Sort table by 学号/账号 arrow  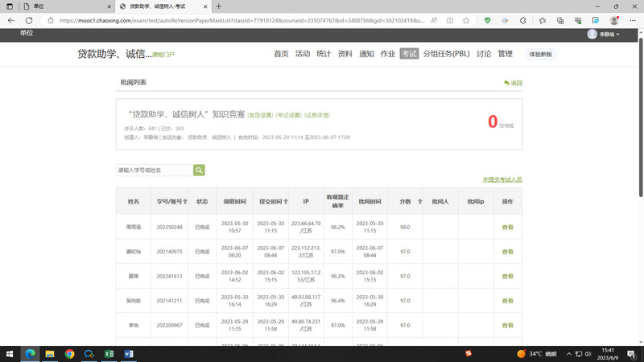tap(184, 201)
